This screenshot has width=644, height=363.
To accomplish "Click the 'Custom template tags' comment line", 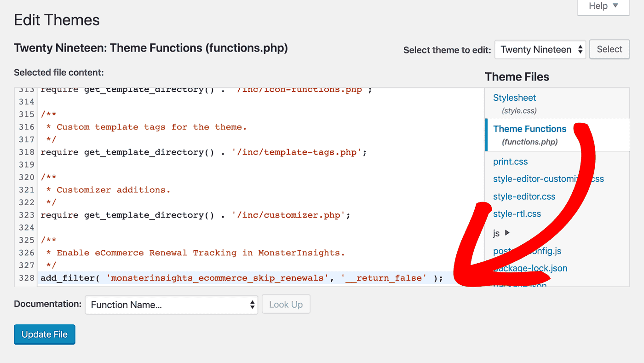I will (x=152, y=127).
